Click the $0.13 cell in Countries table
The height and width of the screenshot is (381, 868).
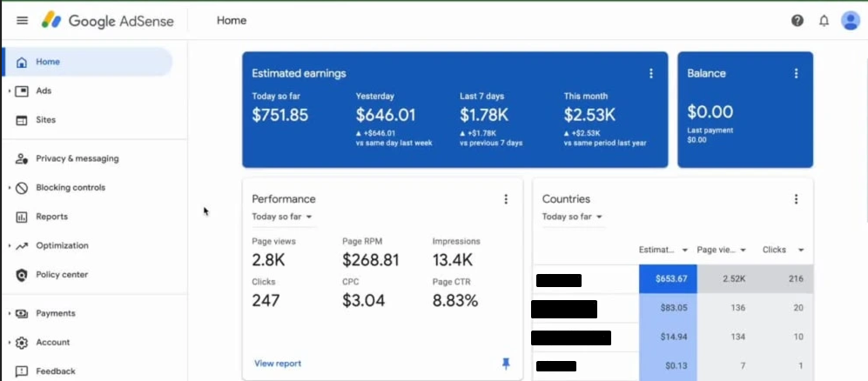tap(668, 366)
